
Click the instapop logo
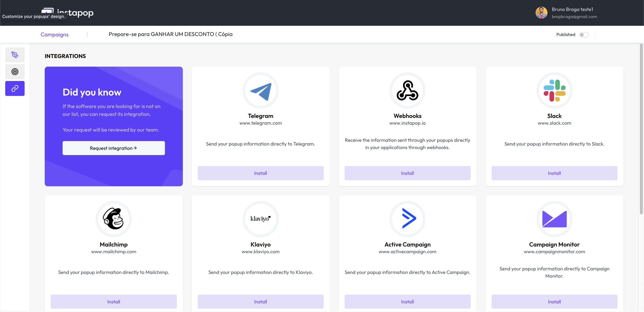pyautogui.click(x=67, y=13)
